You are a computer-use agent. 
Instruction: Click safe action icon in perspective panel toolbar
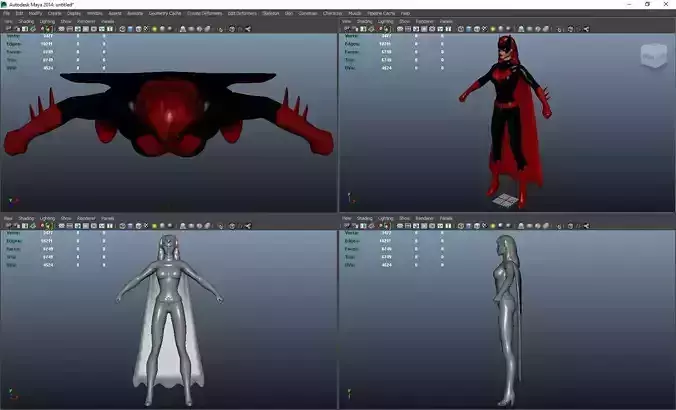pos(441,29)
